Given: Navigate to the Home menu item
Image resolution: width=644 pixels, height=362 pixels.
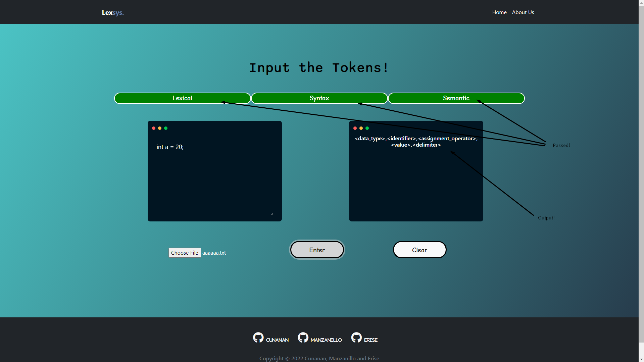Looking at the screenshot, I should (x=499, y=12).
